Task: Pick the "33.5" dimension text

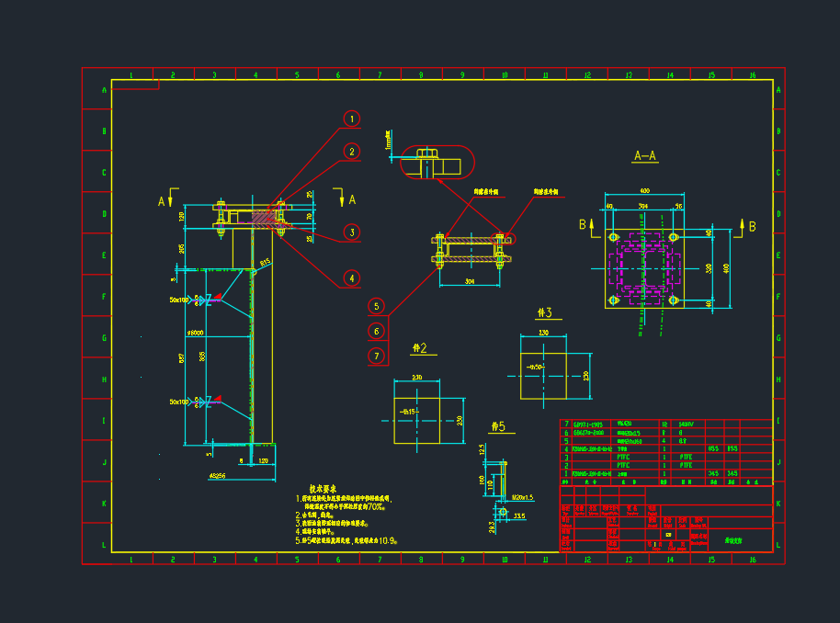Action: [x=519, y=516]
